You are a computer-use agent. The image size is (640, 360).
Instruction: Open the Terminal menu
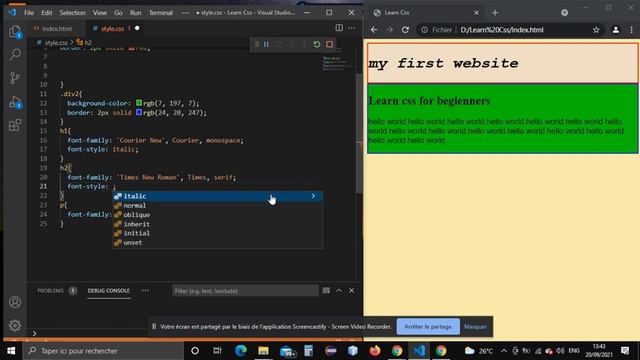tap(160, 13)
